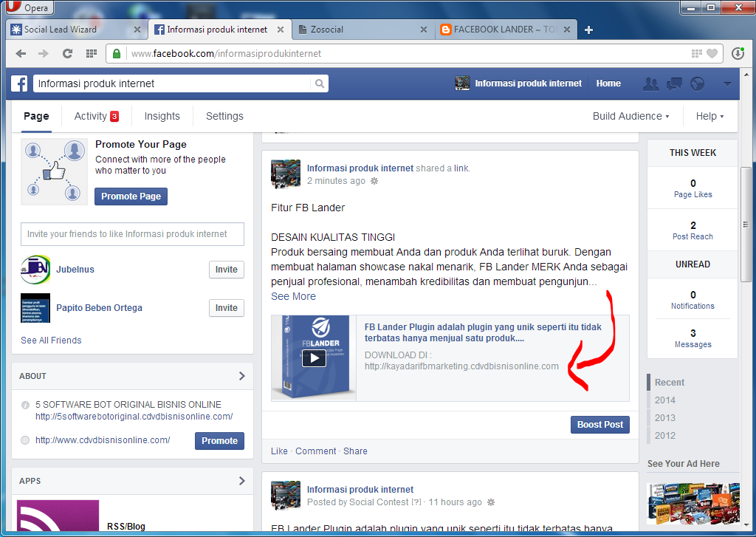The height and width of the screenshot is (537, 756).
Task: Open Notifications count in right panel
Action: pos(693,300)
